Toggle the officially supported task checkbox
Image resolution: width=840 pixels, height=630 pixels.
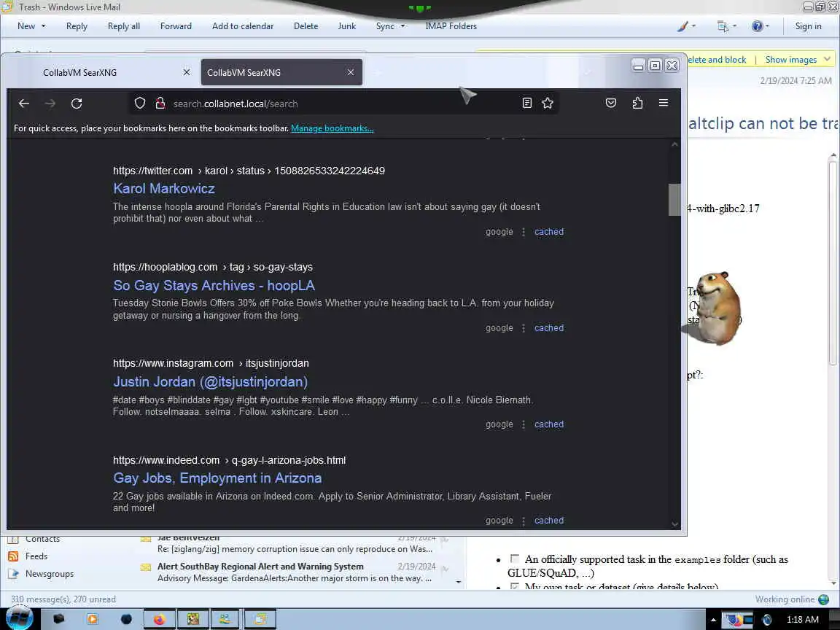514,559
